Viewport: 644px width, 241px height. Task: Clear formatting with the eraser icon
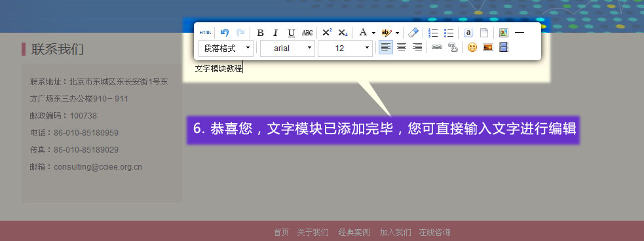[413, 33]
